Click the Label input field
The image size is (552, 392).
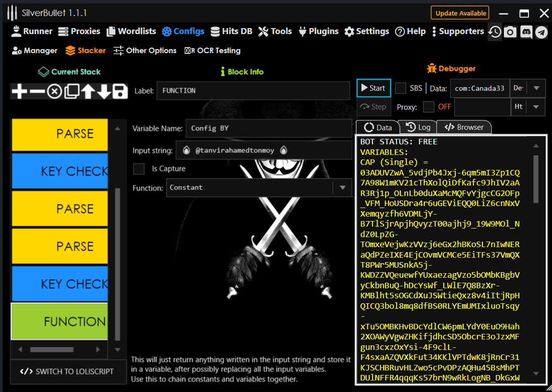pyautogui.click(x=253, y=91)
